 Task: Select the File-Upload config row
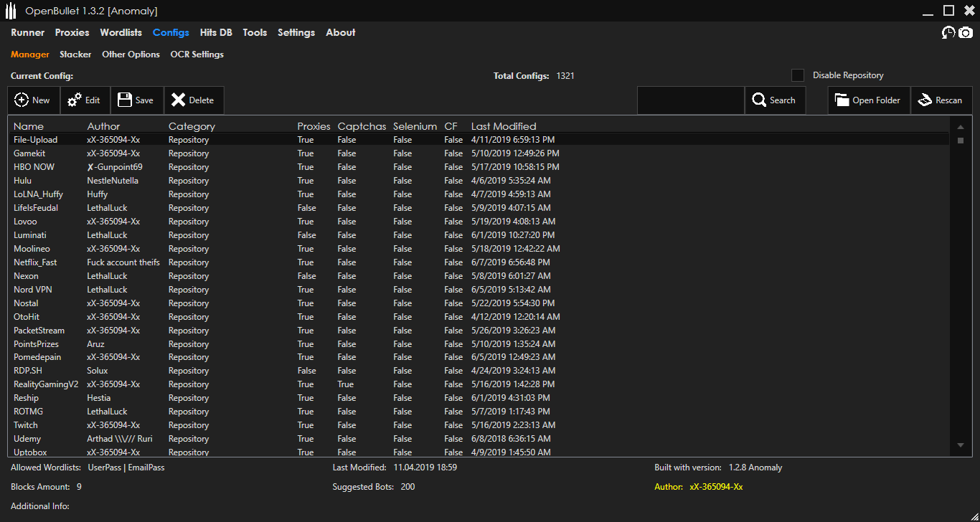tap(480, 140)
